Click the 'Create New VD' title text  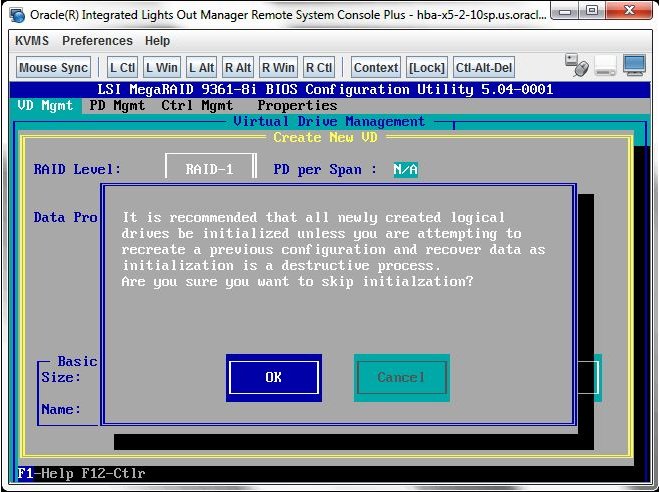(x=326, y=137)
